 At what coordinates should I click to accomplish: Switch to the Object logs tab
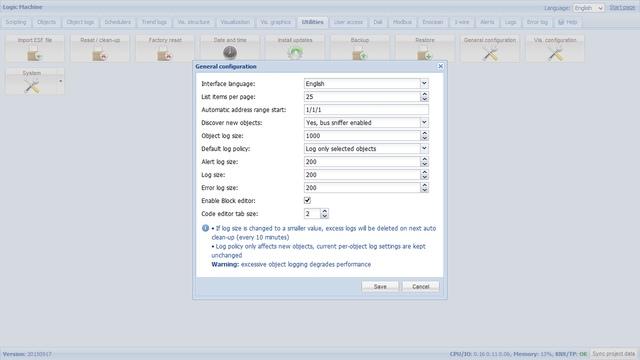pyautogui.click(x=80, y=22)
